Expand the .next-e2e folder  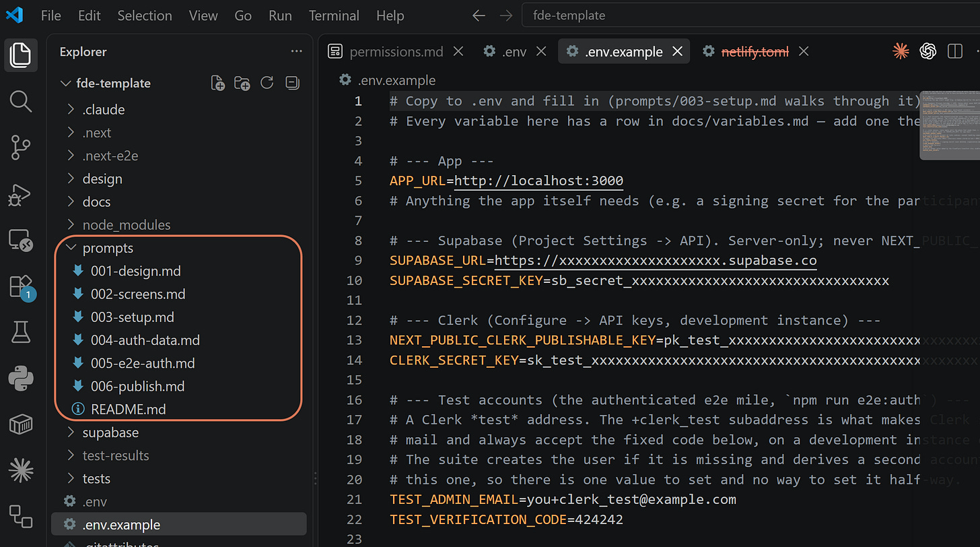tap(71, 156)
